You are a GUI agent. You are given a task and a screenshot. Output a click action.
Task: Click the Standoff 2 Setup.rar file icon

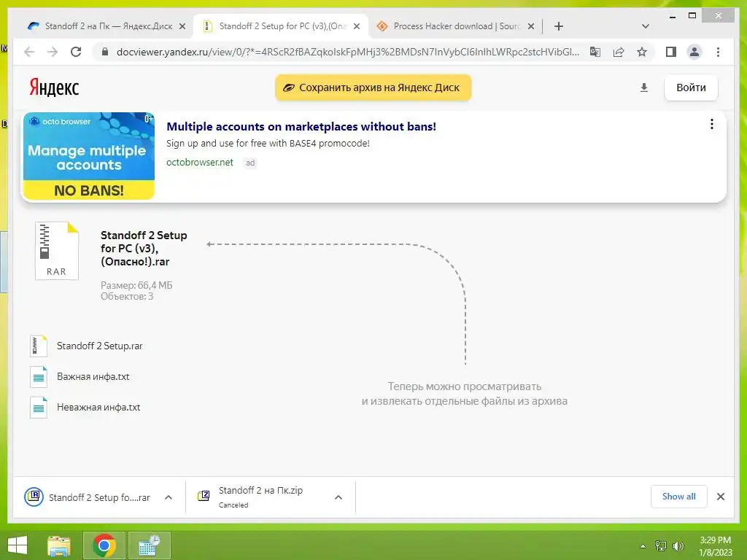pyautogui.click(x=39, y=346)
